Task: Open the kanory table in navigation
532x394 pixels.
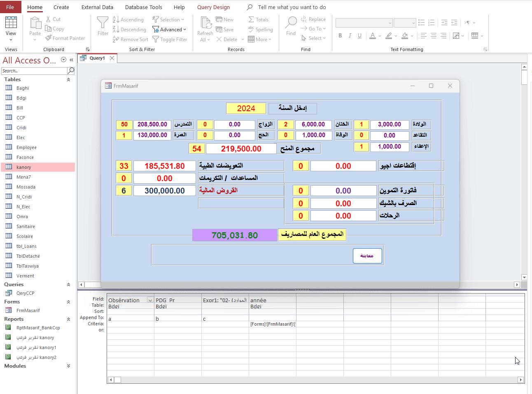Action: tap(24, 167)
